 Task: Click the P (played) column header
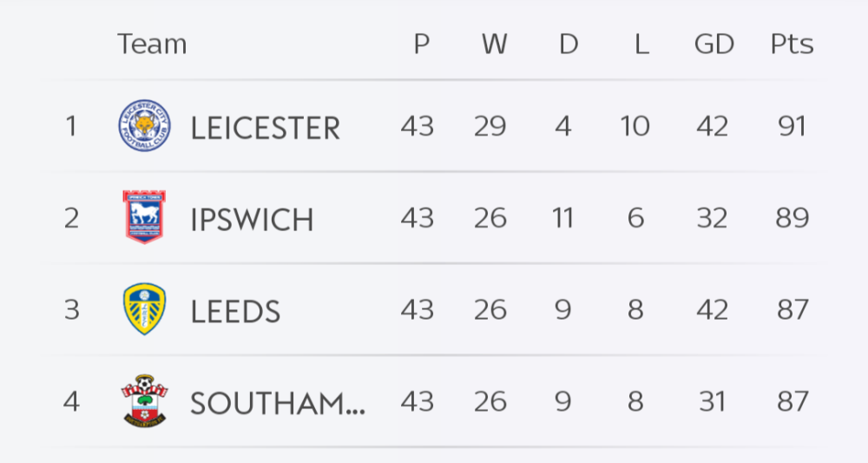click(x=421, y=44)
